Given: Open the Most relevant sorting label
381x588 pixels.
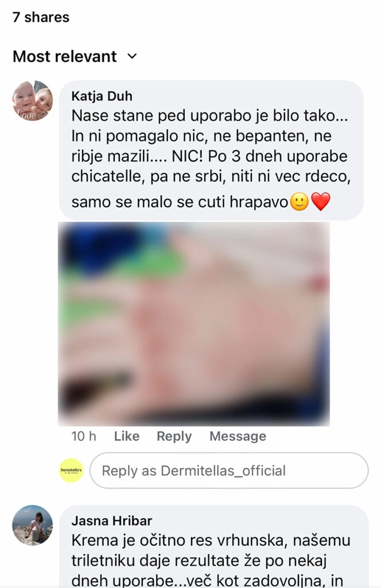Looking at the screenshot, I should 65,57.
